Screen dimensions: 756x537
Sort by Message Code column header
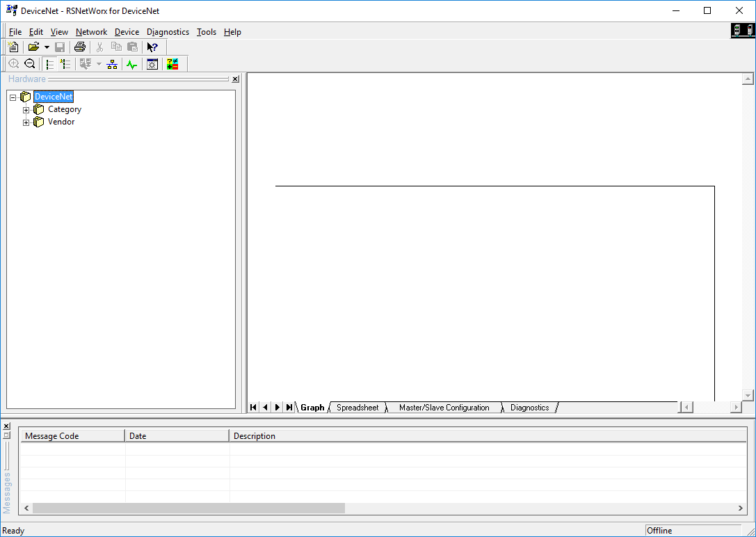tap(72, 435)
